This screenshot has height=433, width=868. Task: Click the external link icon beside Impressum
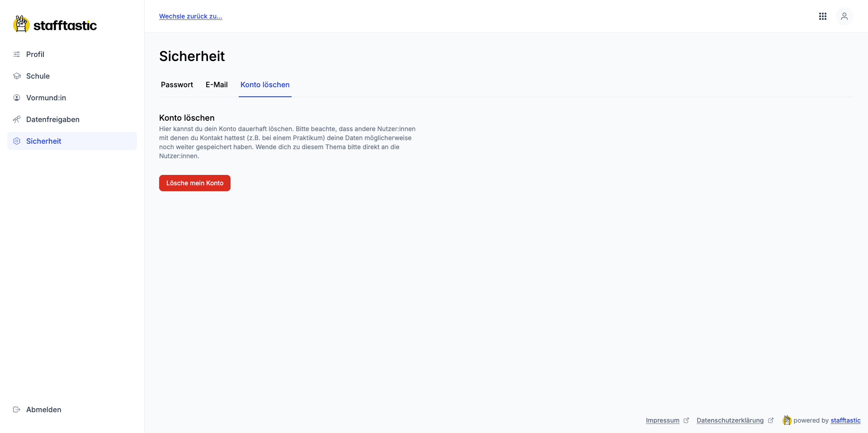coord(686,420)
